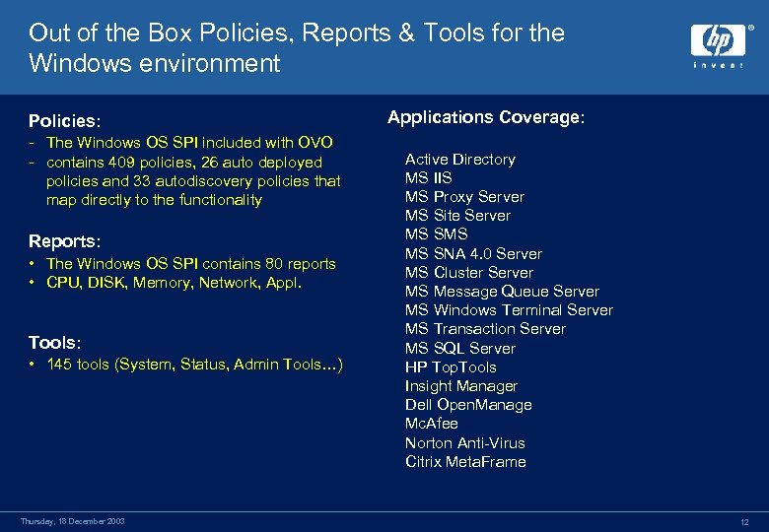
Task: Click the 'HP TopTools' entry
Action: pyautogui.click(x=451, y=367)
